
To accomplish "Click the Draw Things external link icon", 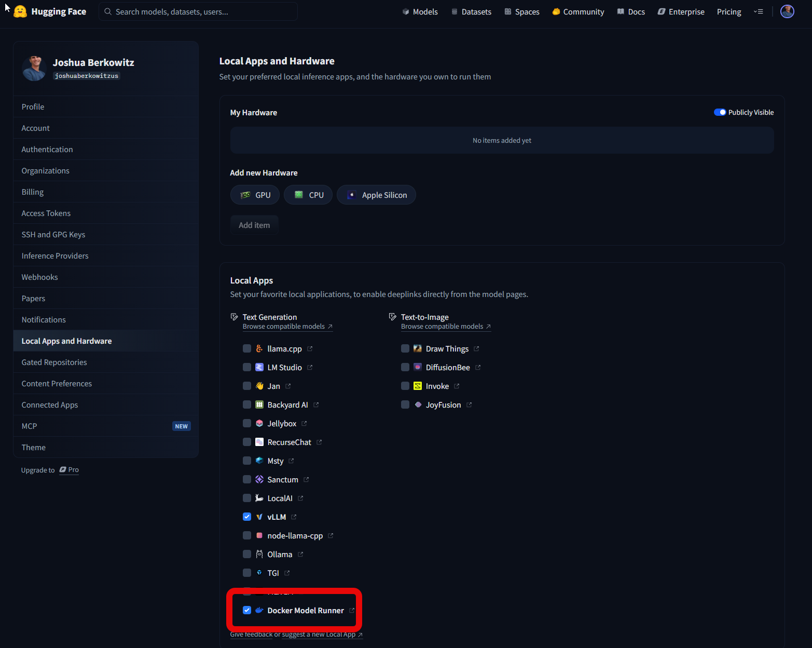I will [x=476, y=349].
